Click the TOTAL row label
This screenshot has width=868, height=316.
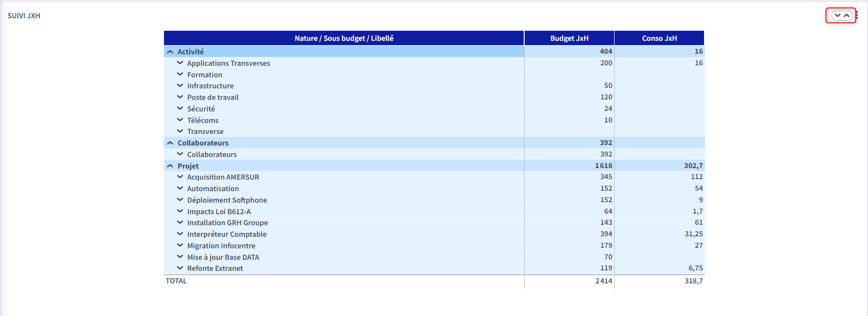coord(176,281)
